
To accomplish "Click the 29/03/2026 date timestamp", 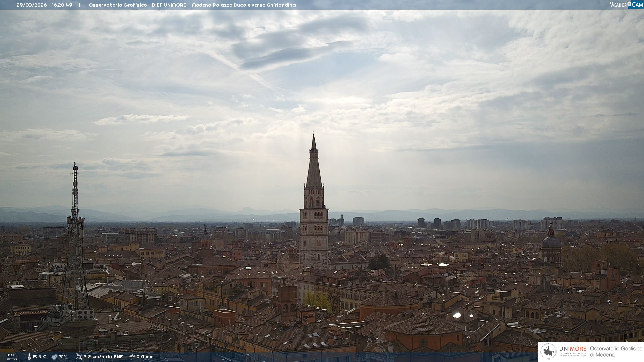I will pos(32,5).
